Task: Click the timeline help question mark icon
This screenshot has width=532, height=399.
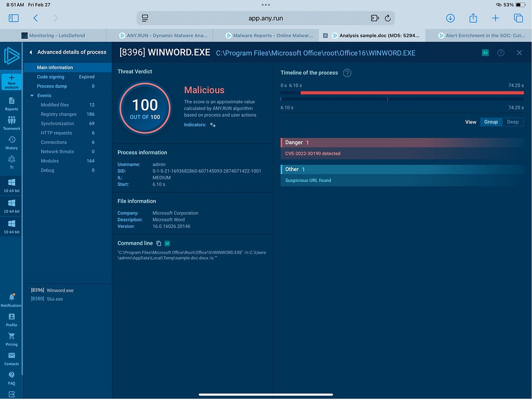Action: (x=347, y=73)
